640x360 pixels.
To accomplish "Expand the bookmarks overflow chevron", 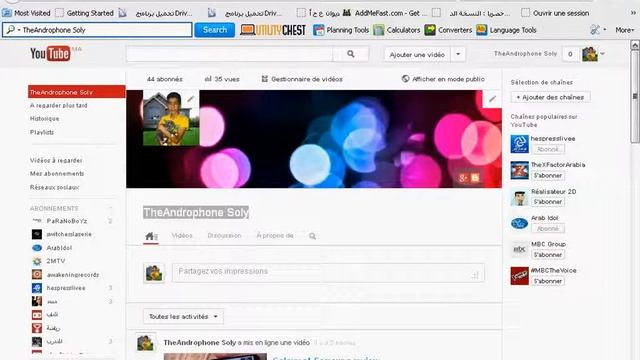I will pos(633,13).
